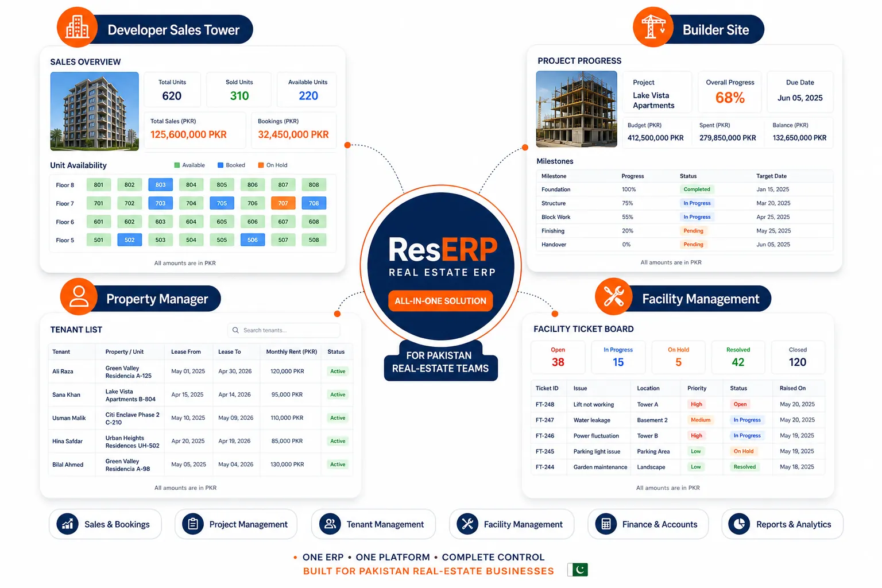Click the Due Date Jun 05, 2025 card
882x588 pixels.
click(x=800, y=91)
